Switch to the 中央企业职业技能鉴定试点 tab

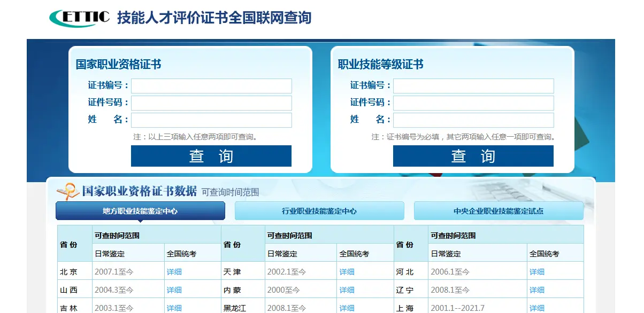coord(498,210)
